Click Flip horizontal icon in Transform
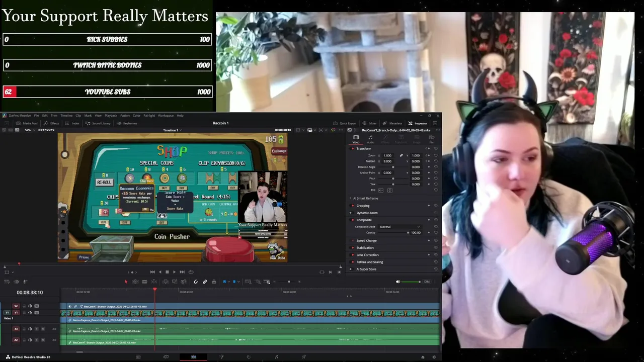 click(381, 190)
